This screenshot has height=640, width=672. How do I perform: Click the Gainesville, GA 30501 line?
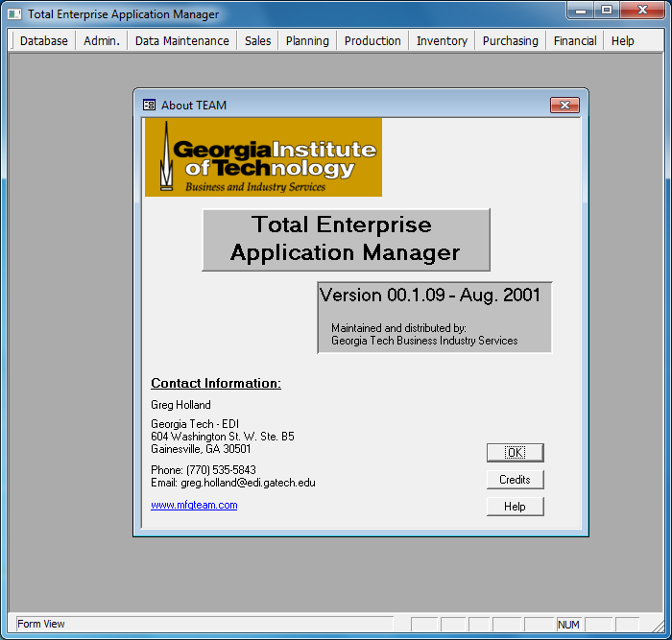201,448
